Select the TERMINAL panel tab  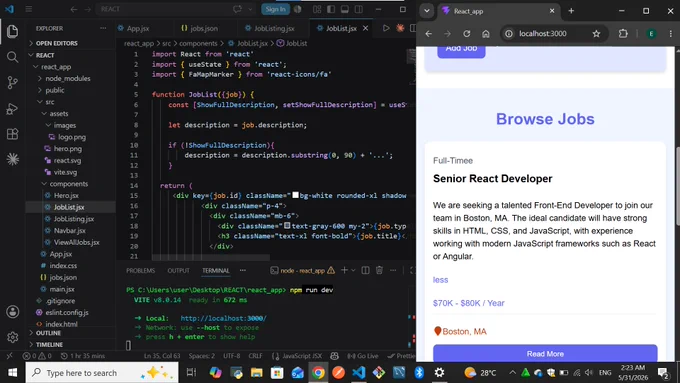216,270
